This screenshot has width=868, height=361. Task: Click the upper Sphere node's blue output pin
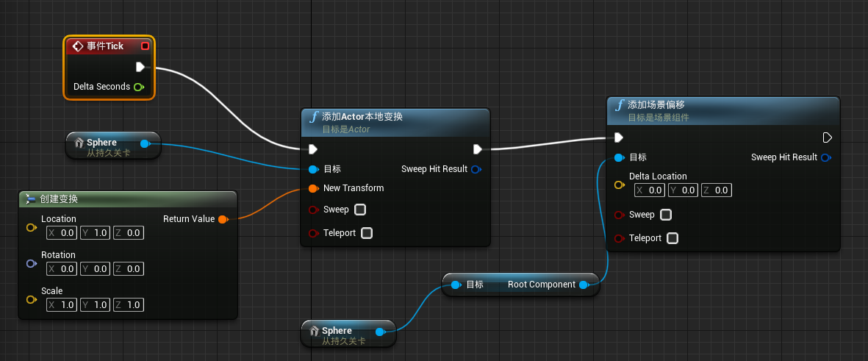[x=145, y=144]
